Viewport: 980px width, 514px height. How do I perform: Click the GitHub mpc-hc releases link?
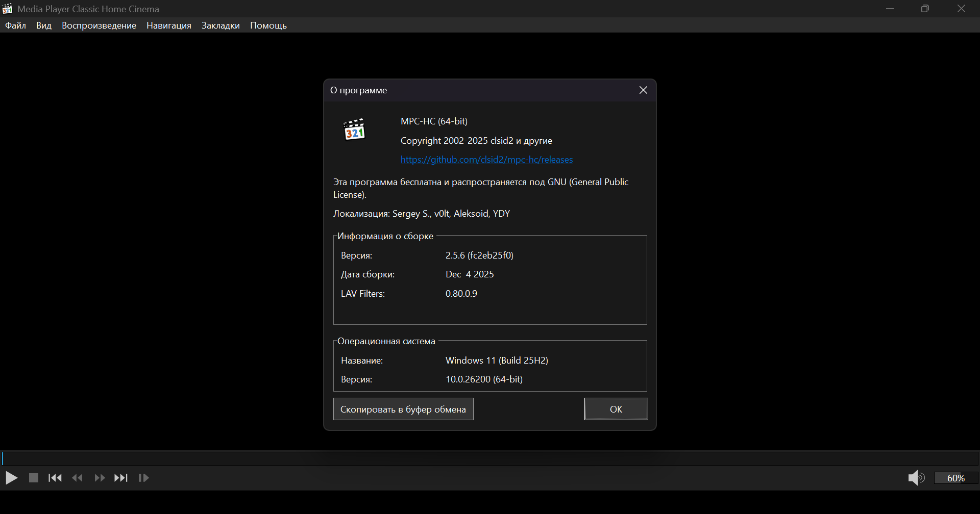pyautogui.click(x=486, y=160)
